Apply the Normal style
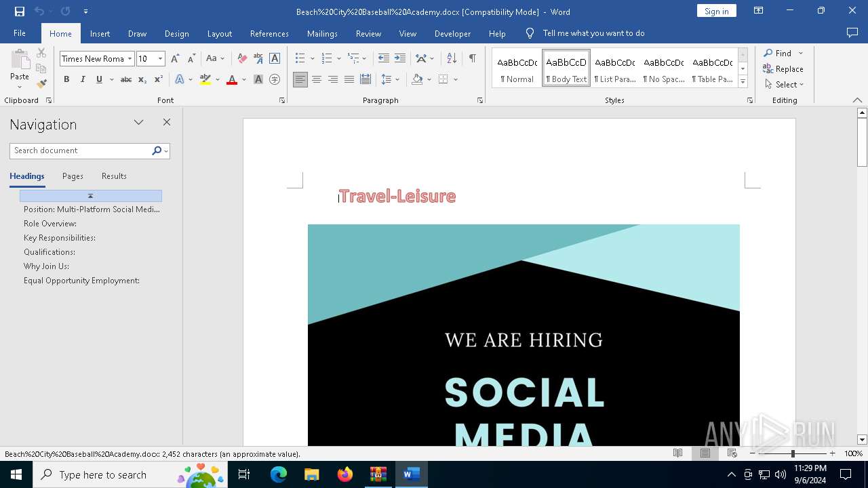 coord(517,68)
